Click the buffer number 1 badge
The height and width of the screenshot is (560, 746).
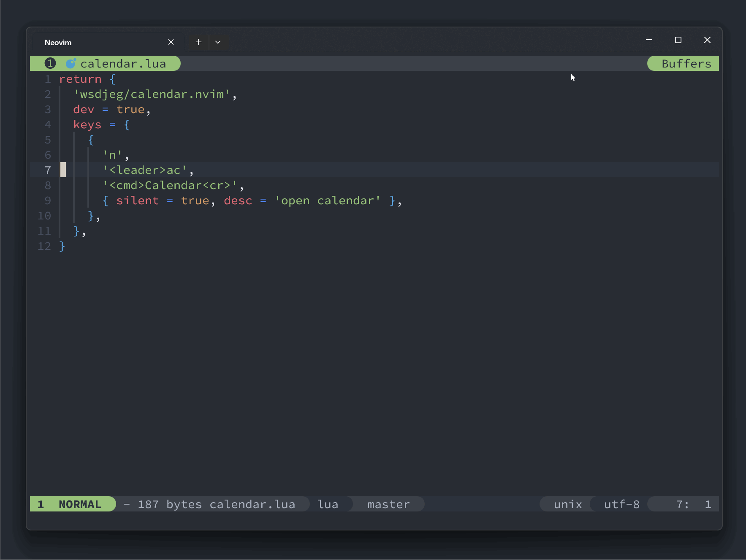(x=50, y=64)
